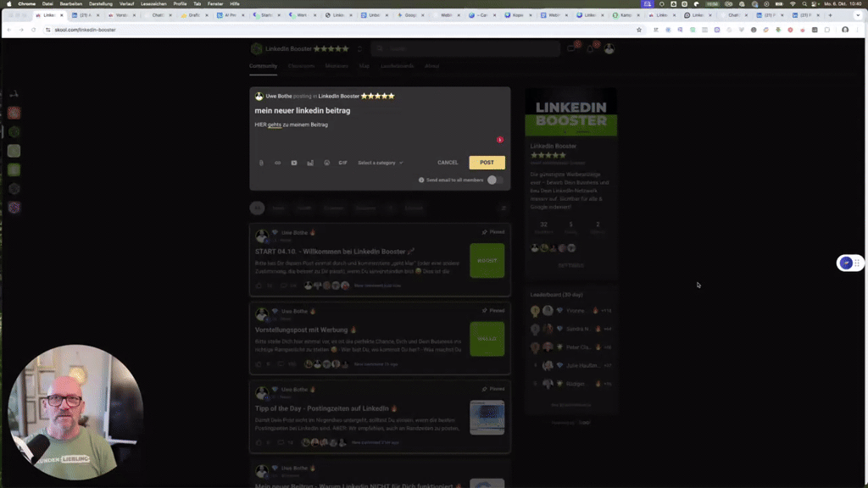This screenshot has height=488, width=868.
Task: Open Peter's leaderboard entry
Action: (570, 347)
